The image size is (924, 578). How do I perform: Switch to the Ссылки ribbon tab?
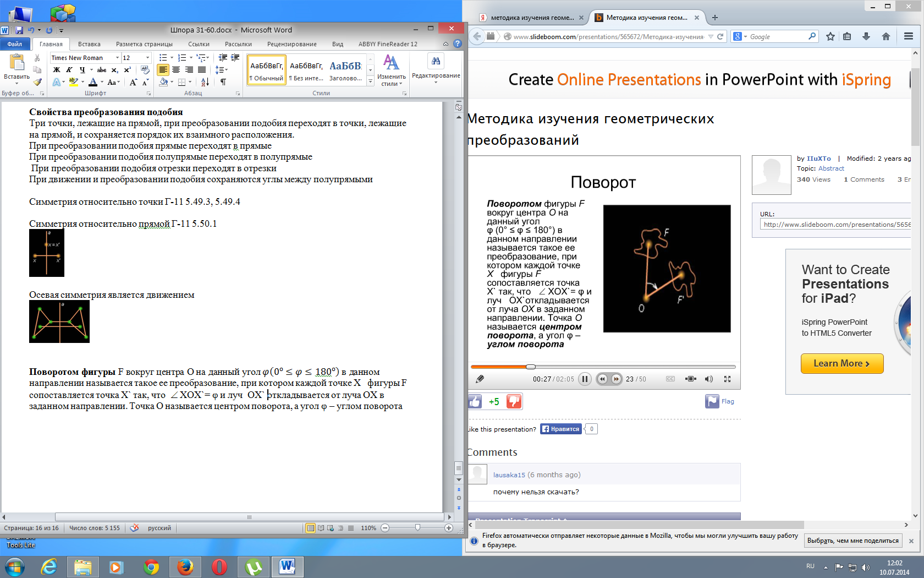(199, 44)
